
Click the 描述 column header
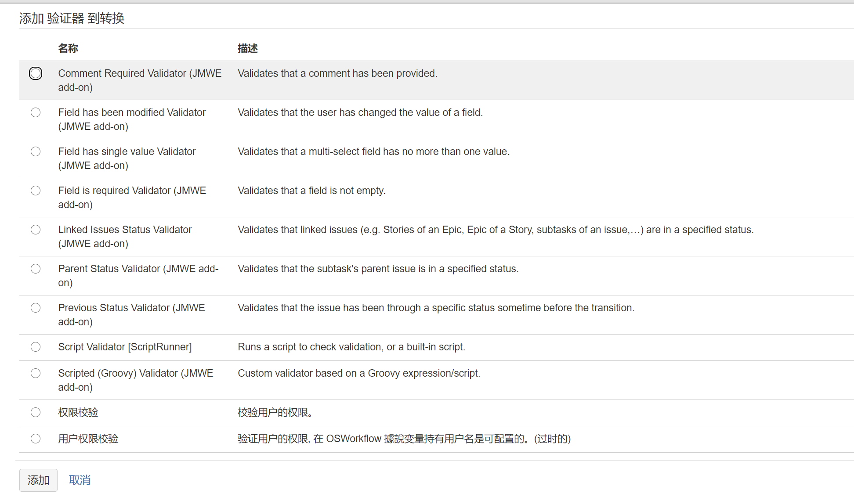[248, 48]
